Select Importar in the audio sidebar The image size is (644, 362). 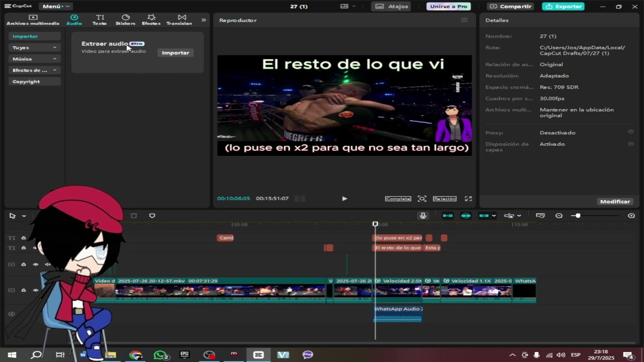pyautogui.click(x=35, y=36)
